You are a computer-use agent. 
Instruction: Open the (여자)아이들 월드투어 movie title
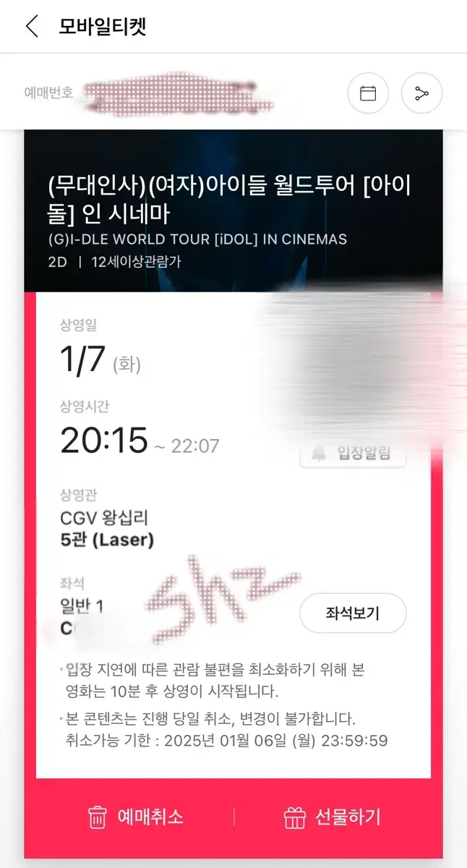229,200
